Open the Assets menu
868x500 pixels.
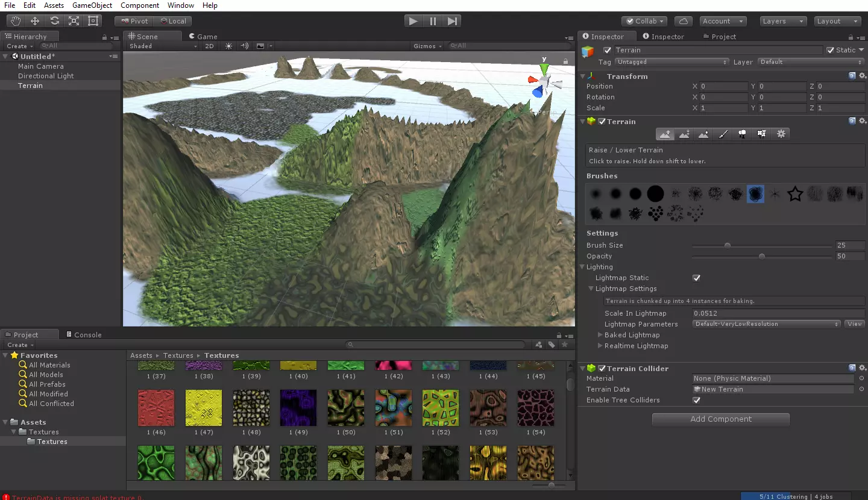(54, 5)
